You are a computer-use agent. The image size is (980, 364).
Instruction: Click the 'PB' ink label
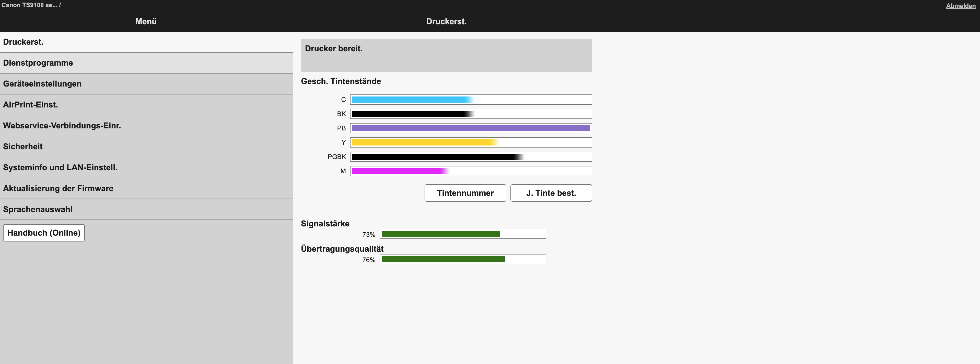coord(341,128)
